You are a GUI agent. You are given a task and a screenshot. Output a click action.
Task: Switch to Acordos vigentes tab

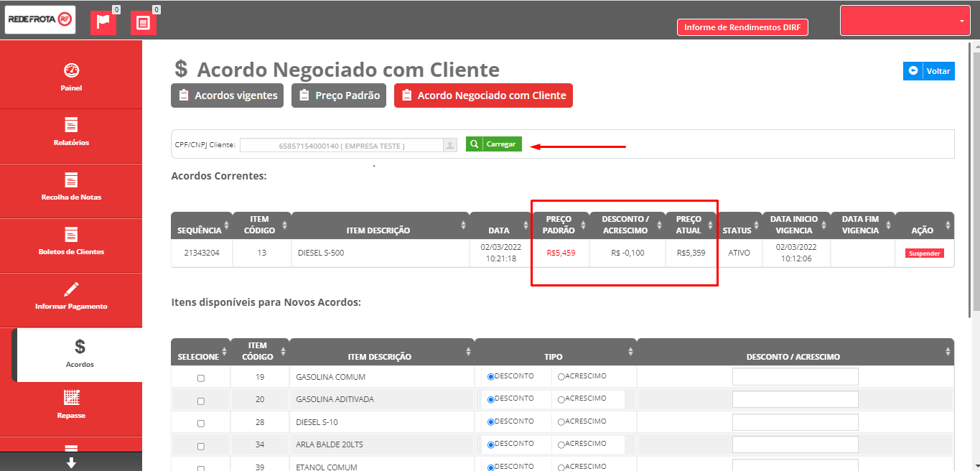228,95
